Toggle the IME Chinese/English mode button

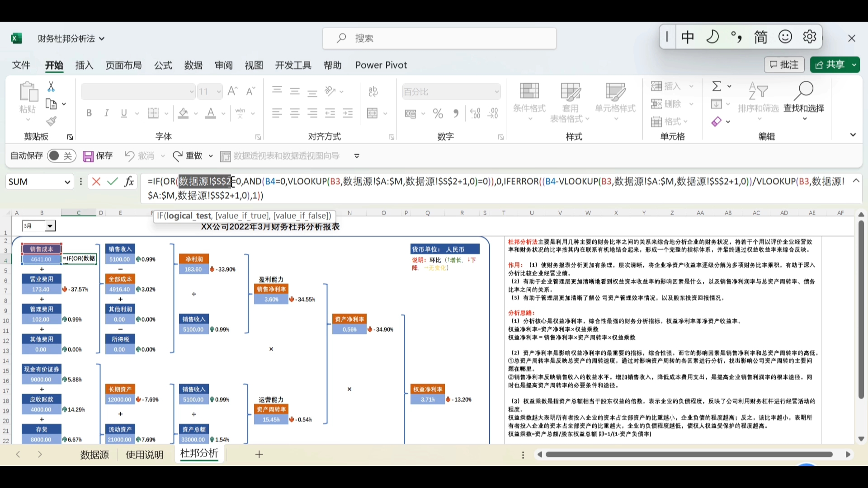click(x=688, y=37)
